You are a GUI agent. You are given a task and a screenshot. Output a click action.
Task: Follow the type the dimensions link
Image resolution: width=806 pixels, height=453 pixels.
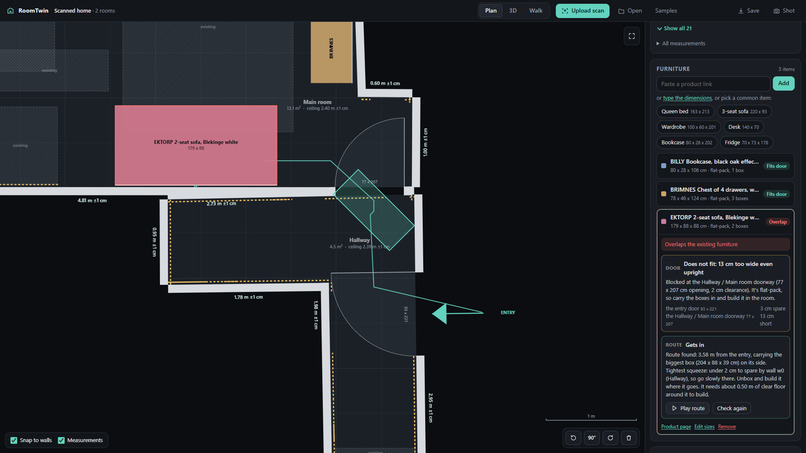pyautogui.click(x=687, y=98)
